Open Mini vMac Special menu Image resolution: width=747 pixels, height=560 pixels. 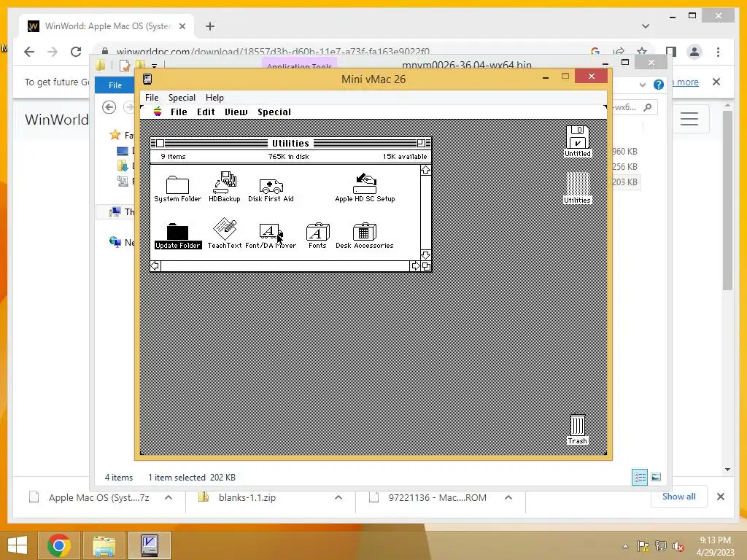tap(182, 97)
